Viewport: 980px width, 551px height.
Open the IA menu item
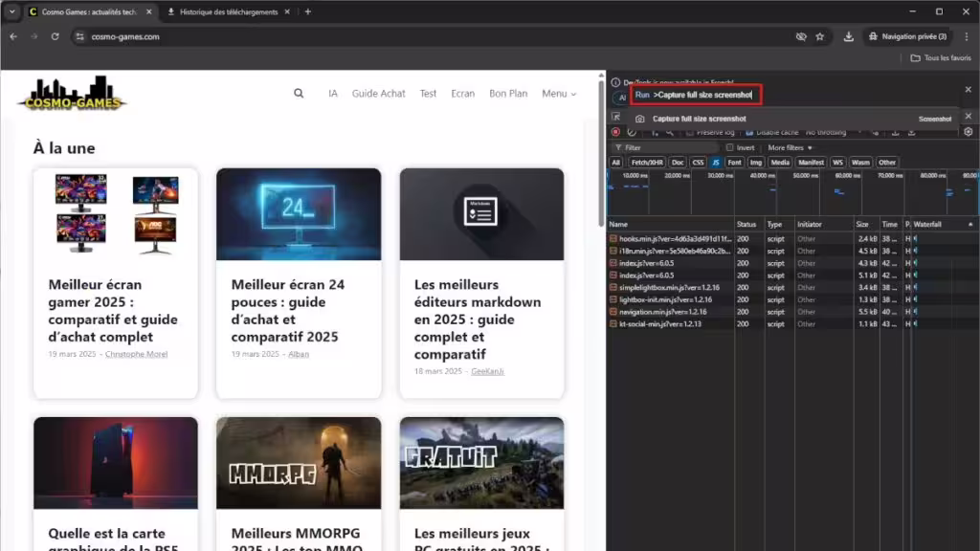(x=332, y=94)
